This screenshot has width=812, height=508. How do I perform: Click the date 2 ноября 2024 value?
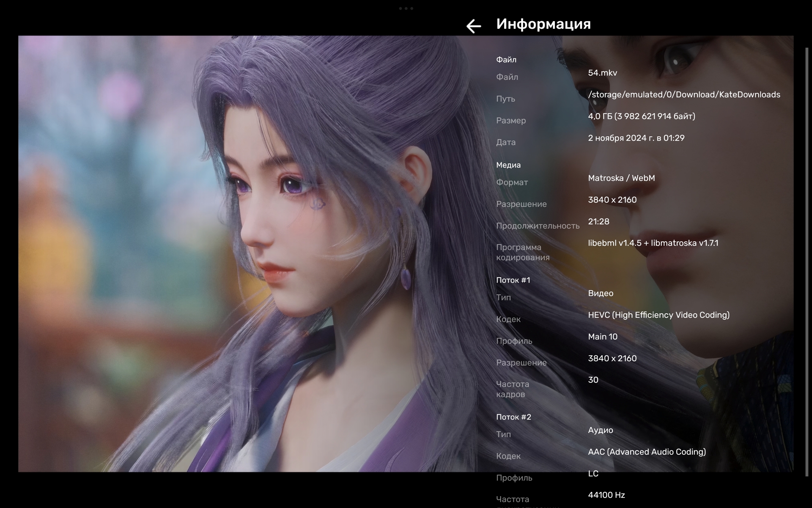point(636,138)
